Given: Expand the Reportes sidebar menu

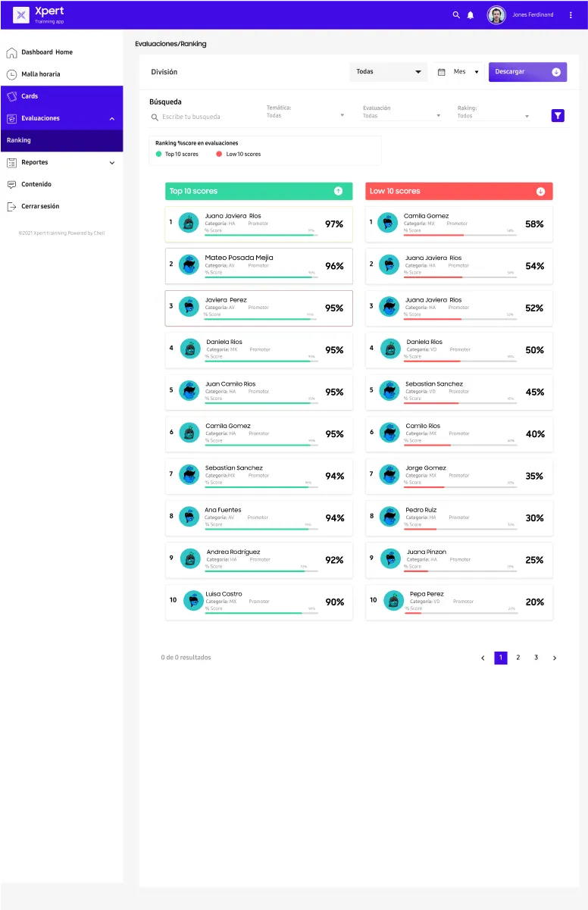Looking at the screenshot, I should pos(112,163).
